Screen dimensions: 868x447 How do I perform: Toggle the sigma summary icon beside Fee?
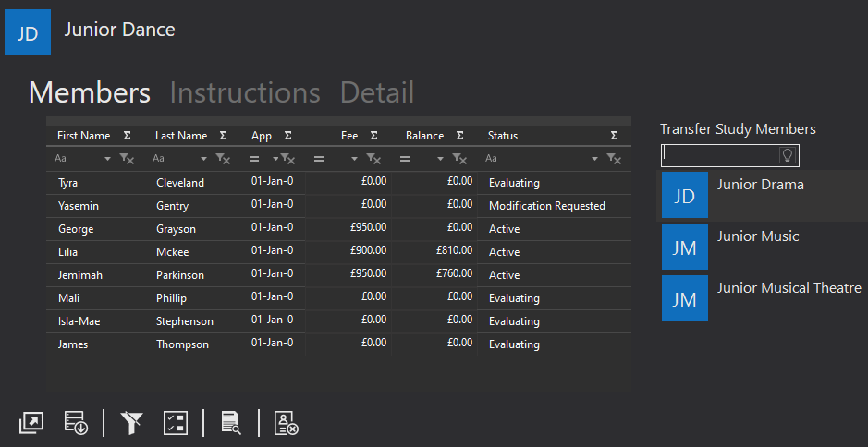pos(373,136)
